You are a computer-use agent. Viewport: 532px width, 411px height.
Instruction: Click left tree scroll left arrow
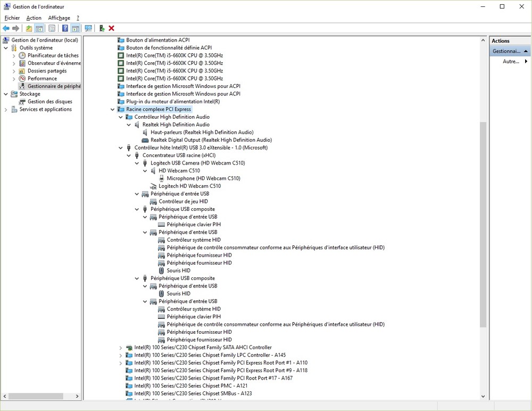[5, 397]
